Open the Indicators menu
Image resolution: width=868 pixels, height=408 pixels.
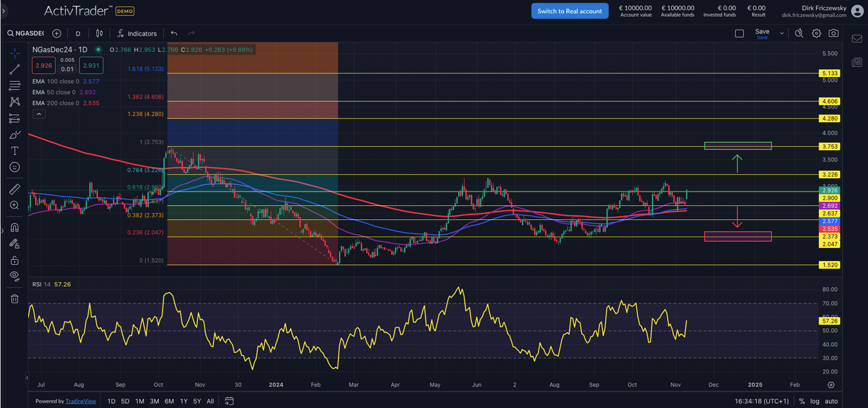pyautogui.click(x=137, y=33)
